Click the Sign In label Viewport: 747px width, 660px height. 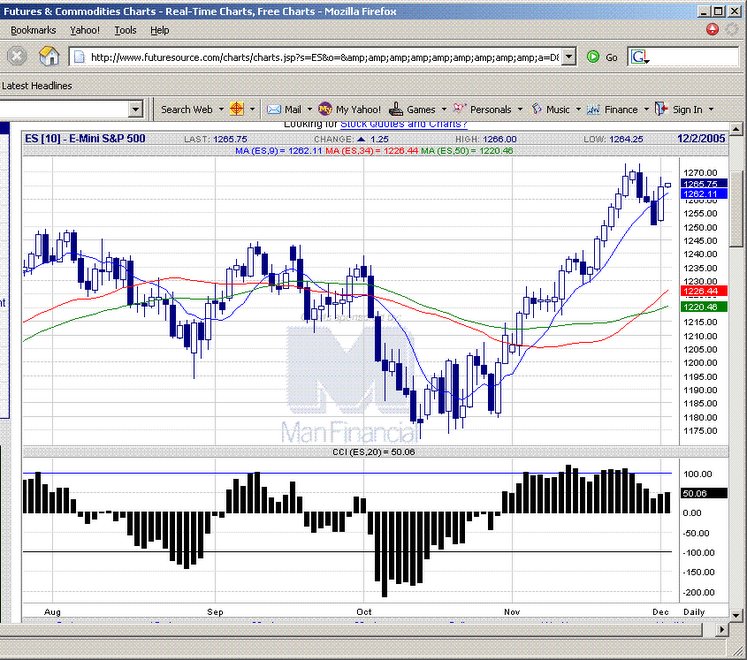[x=687, y=110]
